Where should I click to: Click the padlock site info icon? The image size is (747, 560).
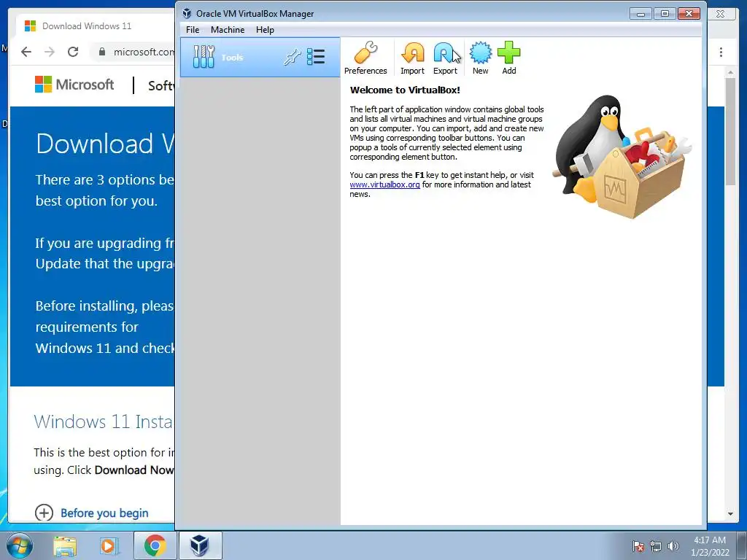102,52
